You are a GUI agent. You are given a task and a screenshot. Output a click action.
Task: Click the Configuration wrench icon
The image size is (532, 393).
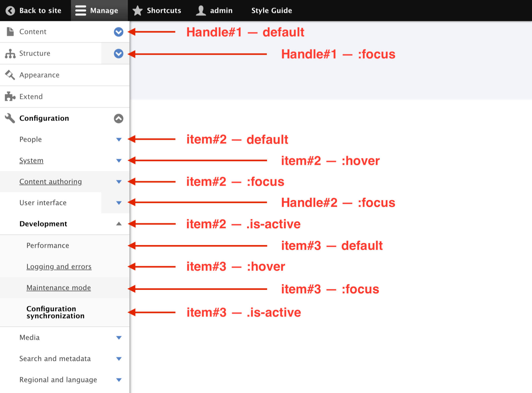pos(10,118)
